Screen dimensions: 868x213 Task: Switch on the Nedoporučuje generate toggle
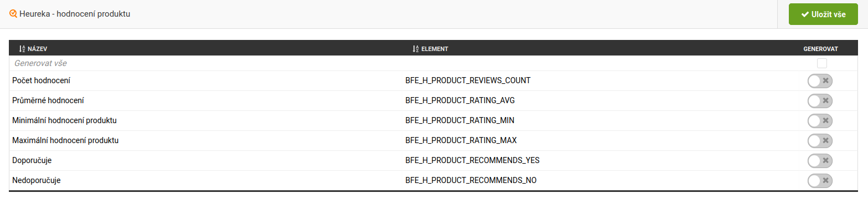click(x=820, y=181)
